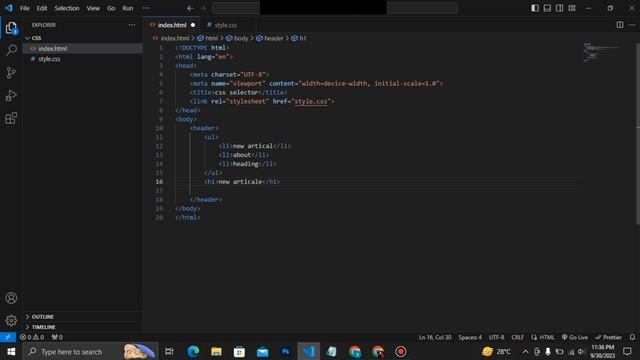Expand the Timeline section

point(82,327)
